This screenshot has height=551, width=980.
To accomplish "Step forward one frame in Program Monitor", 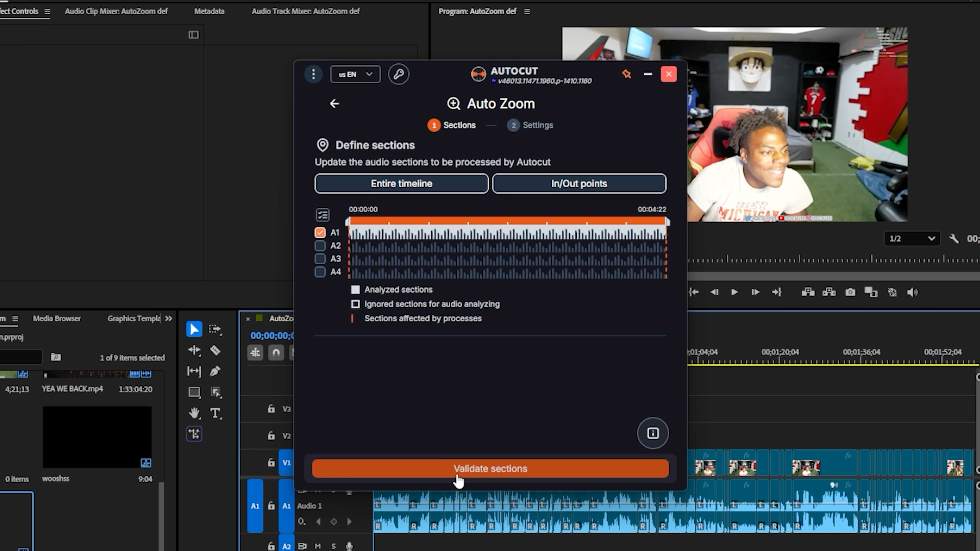I will pyautogui.click(x=755, y=292).
